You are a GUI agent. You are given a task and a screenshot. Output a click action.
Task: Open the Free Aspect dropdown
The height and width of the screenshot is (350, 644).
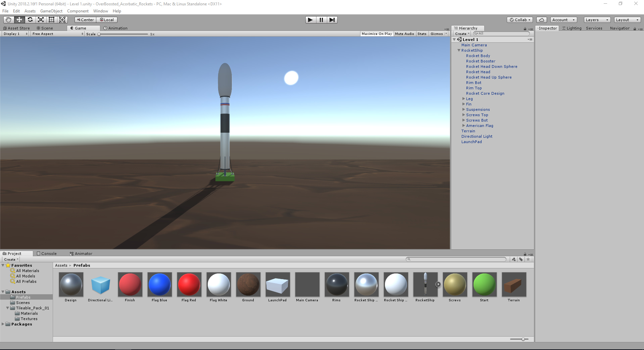tap(57, 34)
